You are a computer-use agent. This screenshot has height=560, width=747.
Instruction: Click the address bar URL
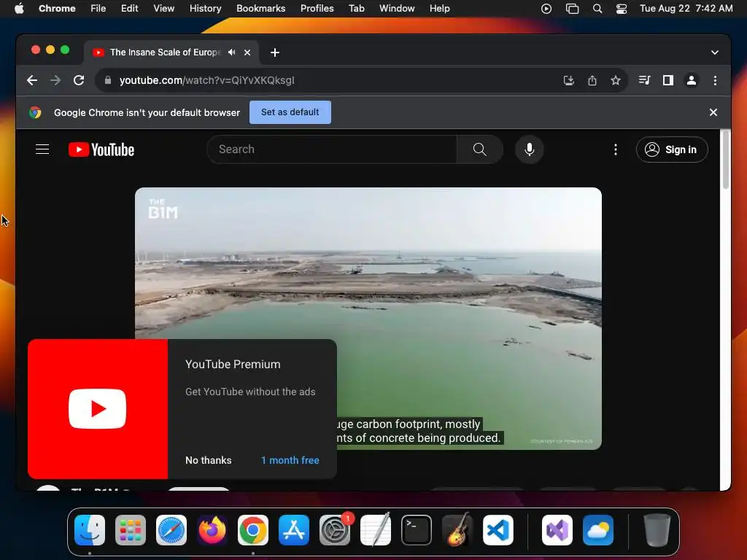pos(206,80)
